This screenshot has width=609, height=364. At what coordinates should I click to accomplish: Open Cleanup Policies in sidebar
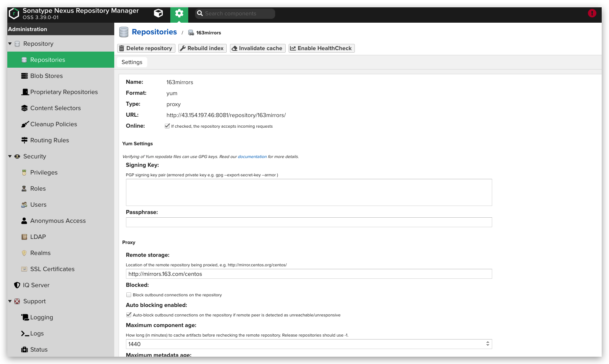53,124
